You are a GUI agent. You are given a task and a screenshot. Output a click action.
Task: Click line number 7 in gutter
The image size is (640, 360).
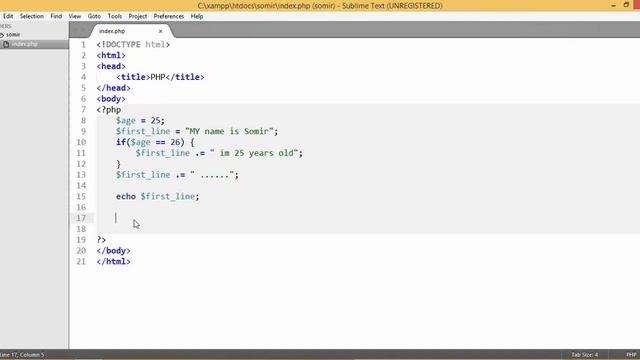pos(83,110)
